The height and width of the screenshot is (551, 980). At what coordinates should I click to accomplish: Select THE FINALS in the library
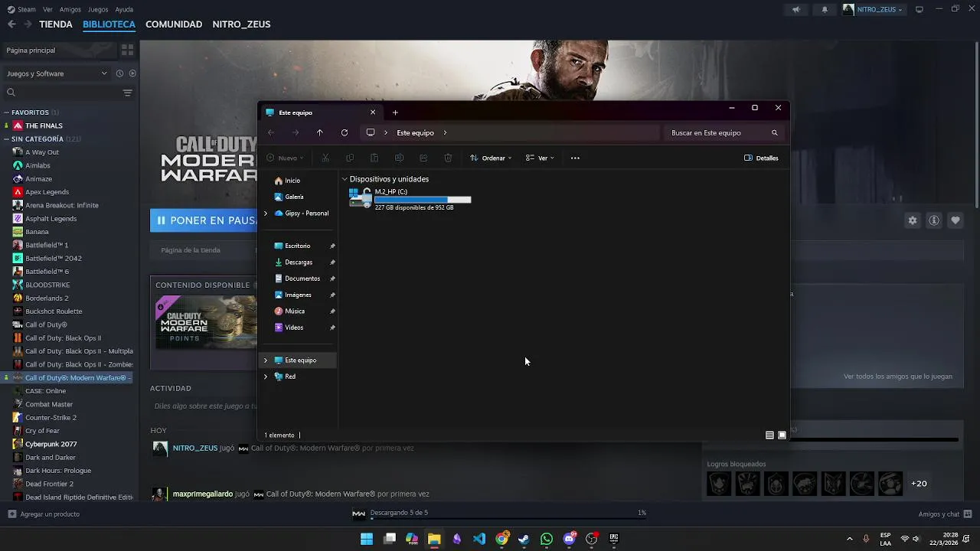click(x=44, y=126)
